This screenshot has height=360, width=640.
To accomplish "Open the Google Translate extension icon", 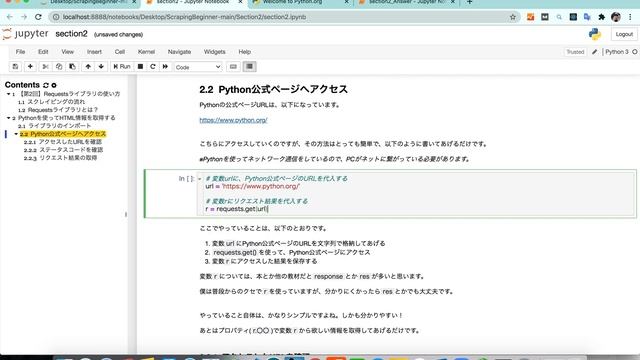I will tap(587, 17).
